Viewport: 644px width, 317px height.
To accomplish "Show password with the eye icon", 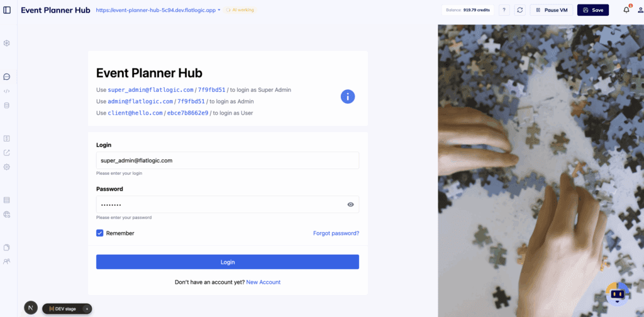I will pos(351,204).
